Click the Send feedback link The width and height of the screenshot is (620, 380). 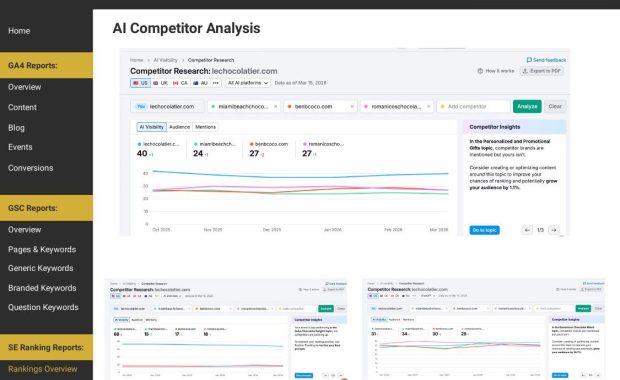pyautogui.click(x=546, y=60)
